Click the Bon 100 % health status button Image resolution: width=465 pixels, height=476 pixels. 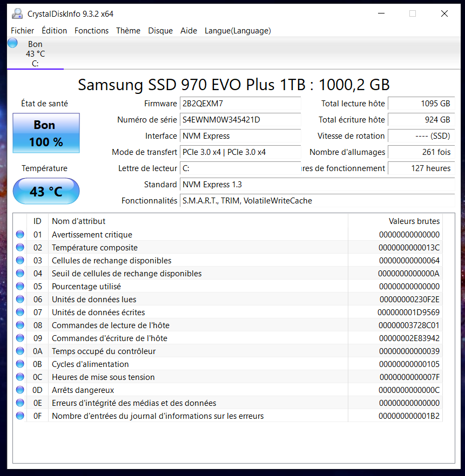[x=46, y=133]
